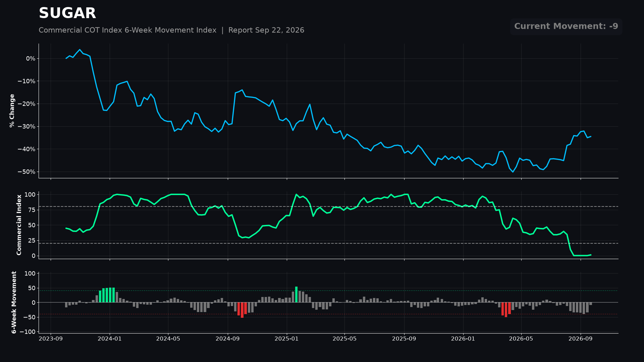Click the 75 tick on Commercial Index axis
Viewport: 644px width, 362px height.
click(x=32, y=210)
